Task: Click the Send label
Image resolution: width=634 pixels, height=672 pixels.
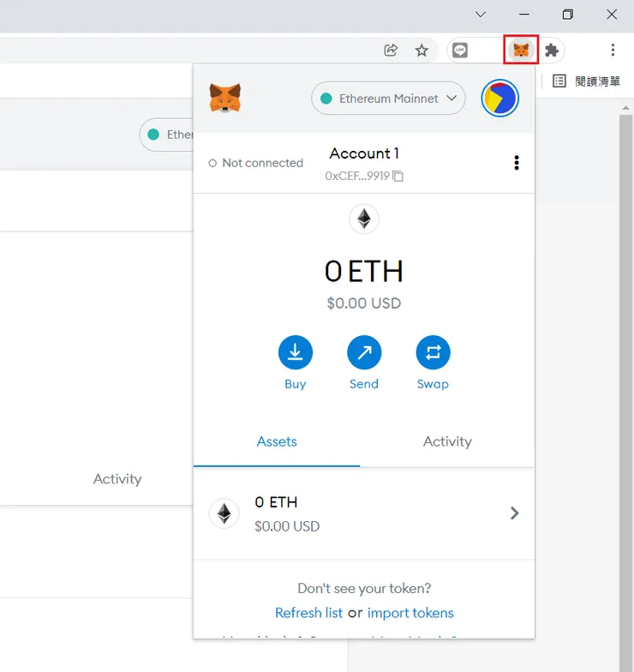Action: coord(364,384)
